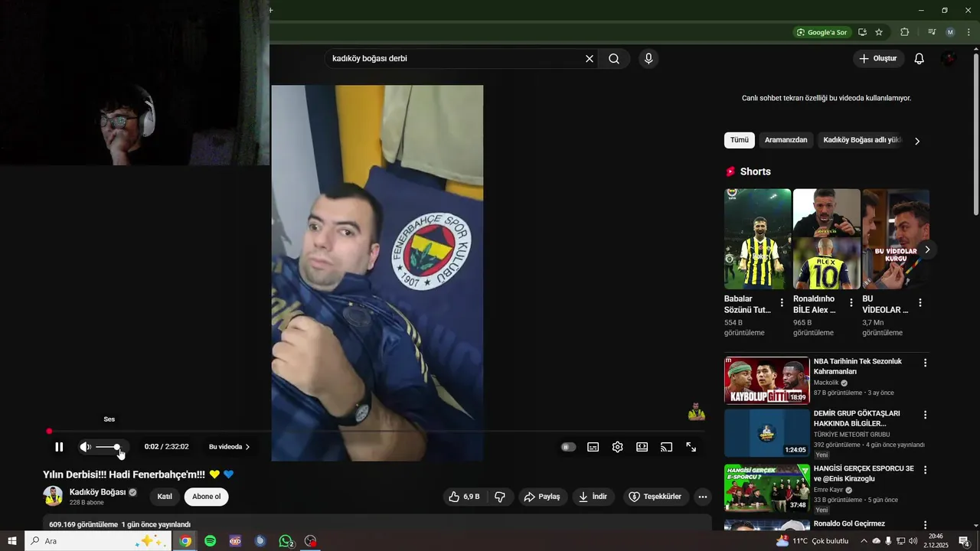Open 'Bu videoda' chapters expander
The height and width of the screenshot is (551, 980).
[230, 447]
